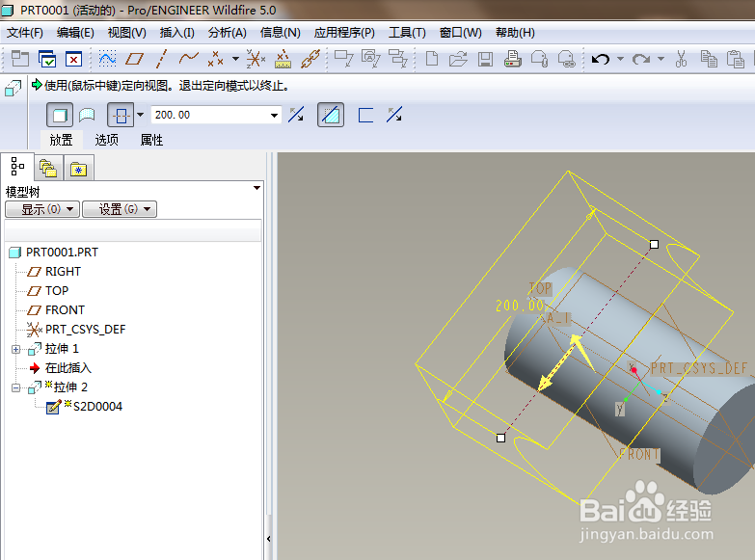Open the 分析(A) menu

(227, 33)
